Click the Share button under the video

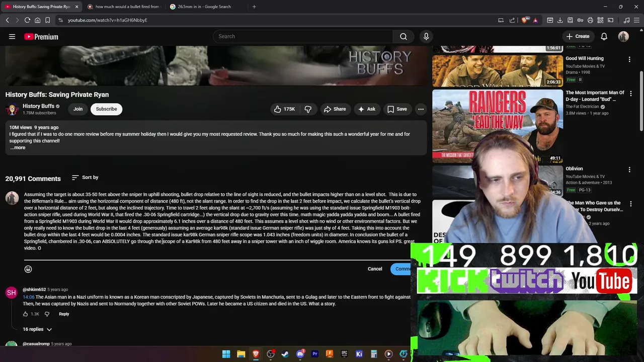coord(335,109)
